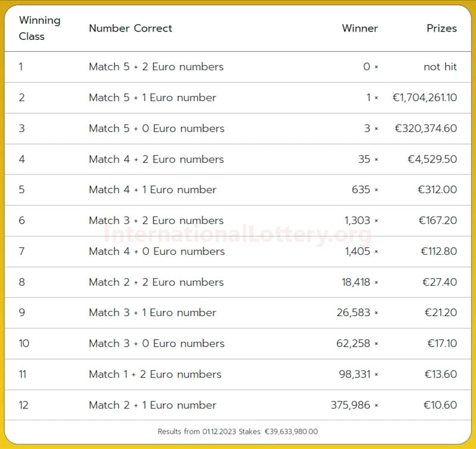476x449 pixels.
Task: Click the Winning Class column header
Action: point(39,28)
